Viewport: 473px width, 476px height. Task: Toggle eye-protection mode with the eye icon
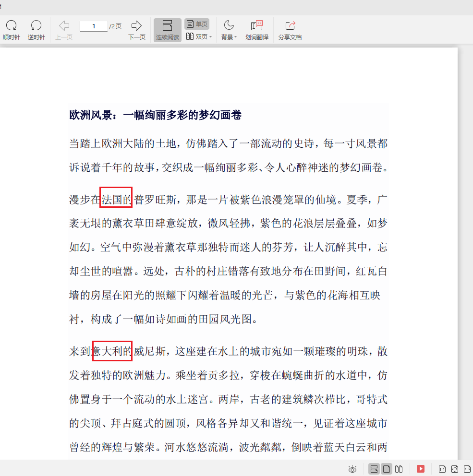tap(352, 469)
